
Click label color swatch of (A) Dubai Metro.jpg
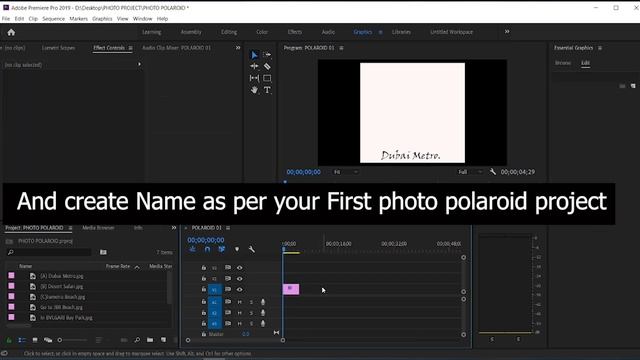11,276
